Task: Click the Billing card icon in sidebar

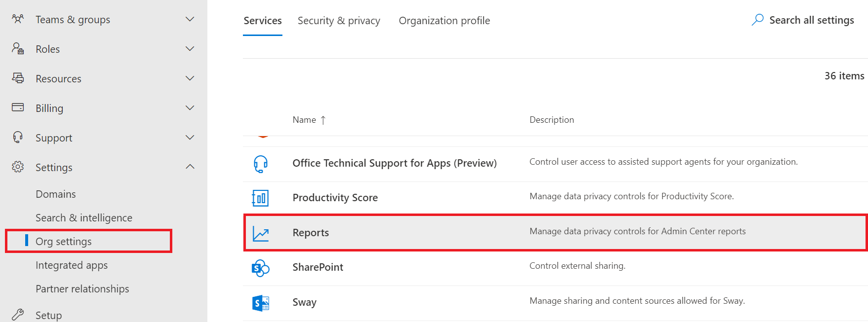Action: click(18, 107)
